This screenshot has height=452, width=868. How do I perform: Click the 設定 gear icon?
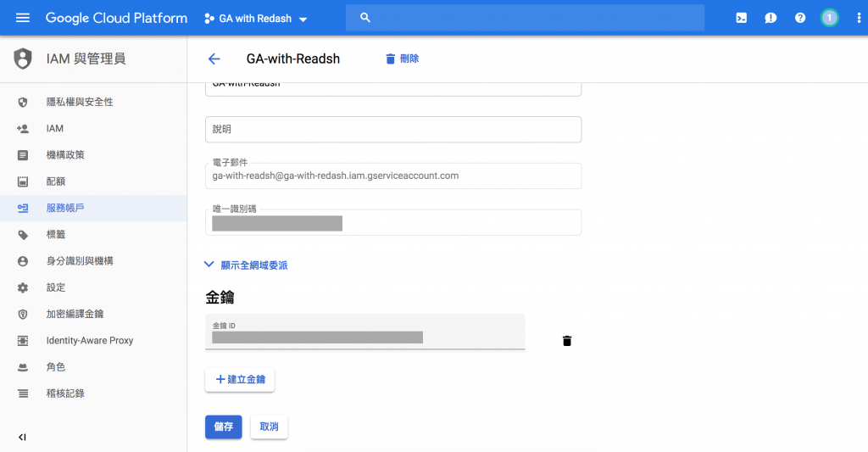(x=23, y=287)
